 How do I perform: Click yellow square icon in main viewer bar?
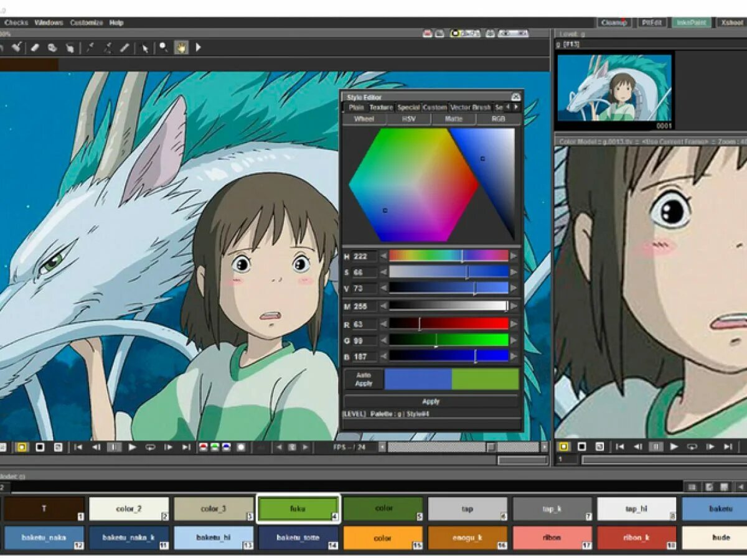(x=22, y=447)
